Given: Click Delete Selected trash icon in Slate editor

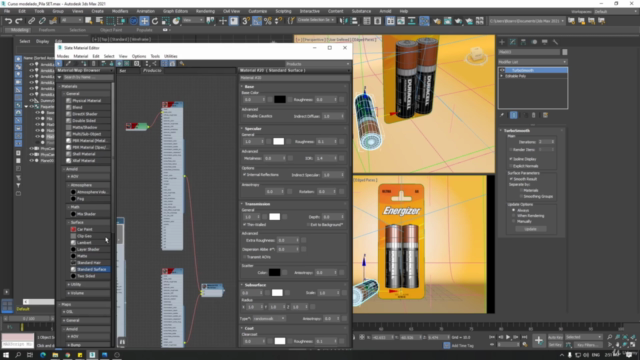Looking at the screenshot, I should (x=93, y=64).
